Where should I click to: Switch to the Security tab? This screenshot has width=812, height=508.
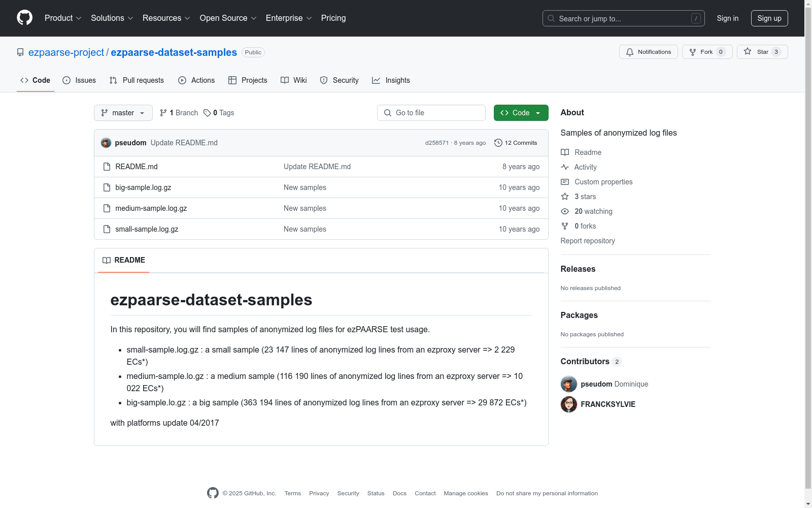point(340,80)
